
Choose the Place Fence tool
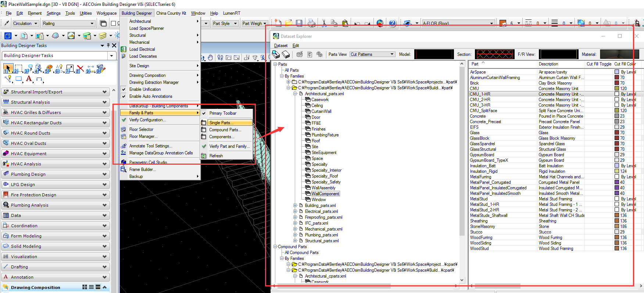pyautogui.click(x=18, y=69)
